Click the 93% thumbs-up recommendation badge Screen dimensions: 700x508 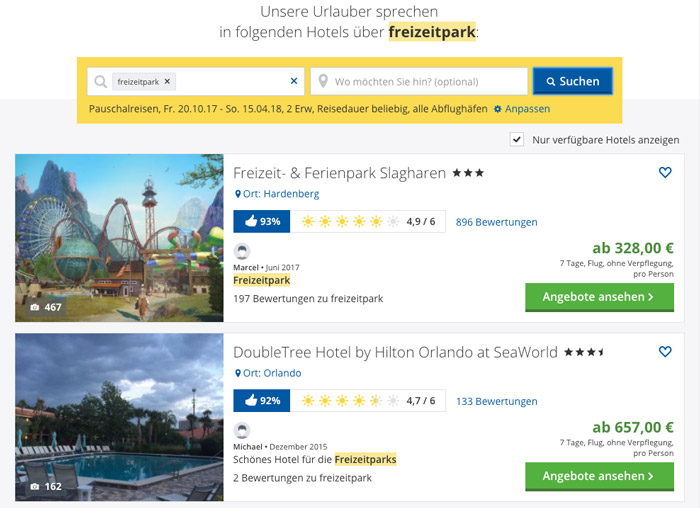pos(261,222)
